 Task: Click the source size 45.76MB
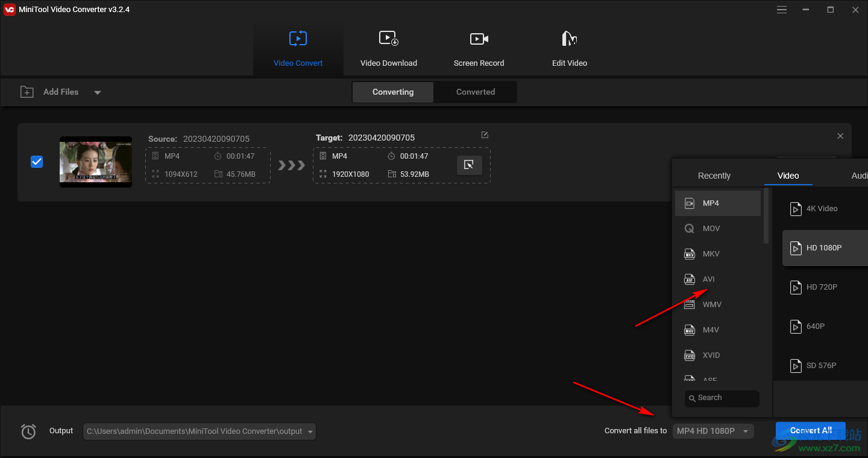(241, 174)
